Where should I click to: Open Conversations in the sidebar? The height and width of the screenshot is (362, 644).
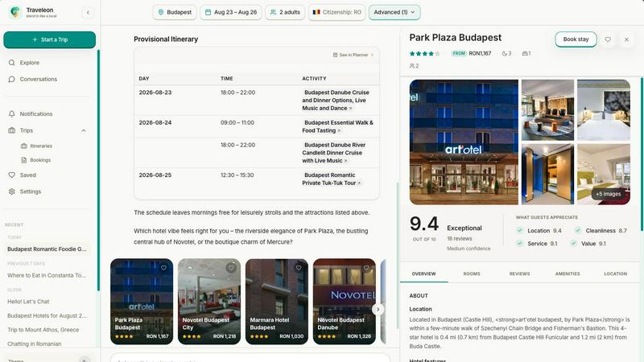[38, 79]
